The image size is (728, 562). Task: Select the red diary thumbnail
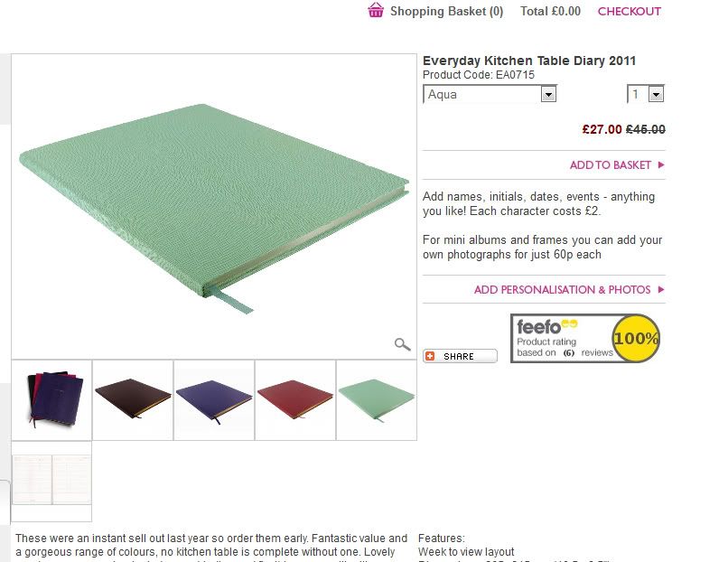[295, 400]
